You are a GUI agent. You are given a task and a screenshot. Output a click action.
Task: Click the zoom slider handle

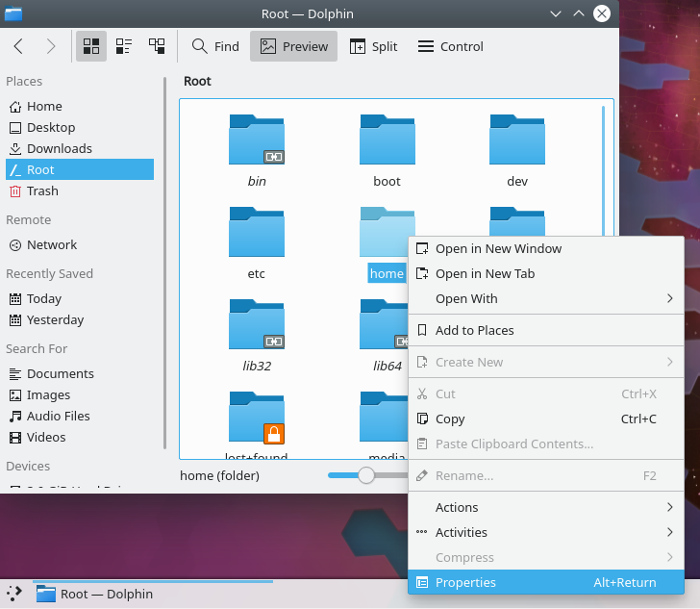pyautogui.click(x=366, y=475)
